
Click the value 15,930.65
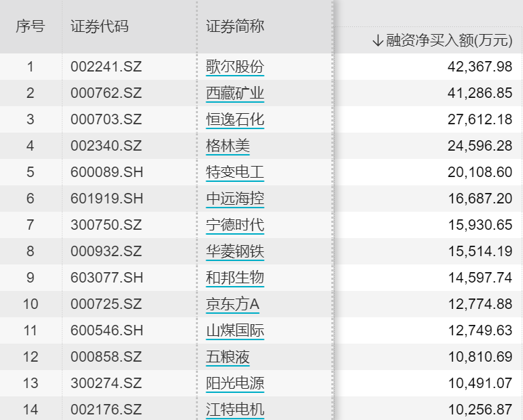[x=480, y=225]
